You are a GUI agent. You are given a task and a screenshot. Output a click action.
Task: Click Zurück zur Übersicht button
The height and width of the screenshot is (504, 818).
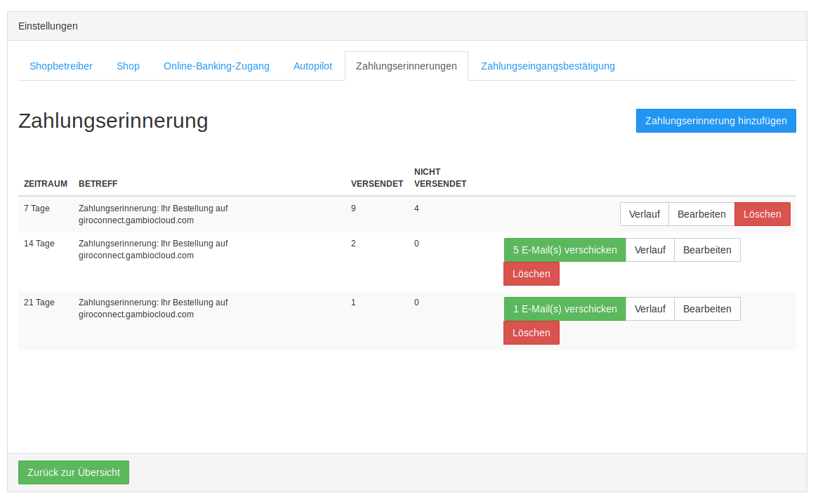point(74,472)
